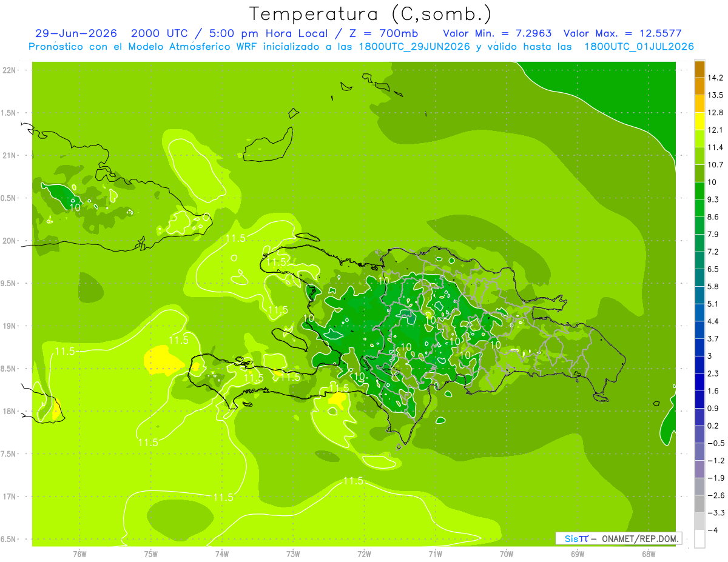Click the 75W longitude axis label

151,554
